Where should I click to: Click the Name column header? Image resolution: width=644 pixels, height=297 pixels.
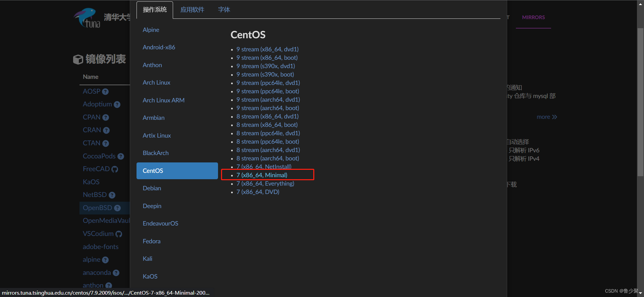pyautogui.click(x=91, y=77)
